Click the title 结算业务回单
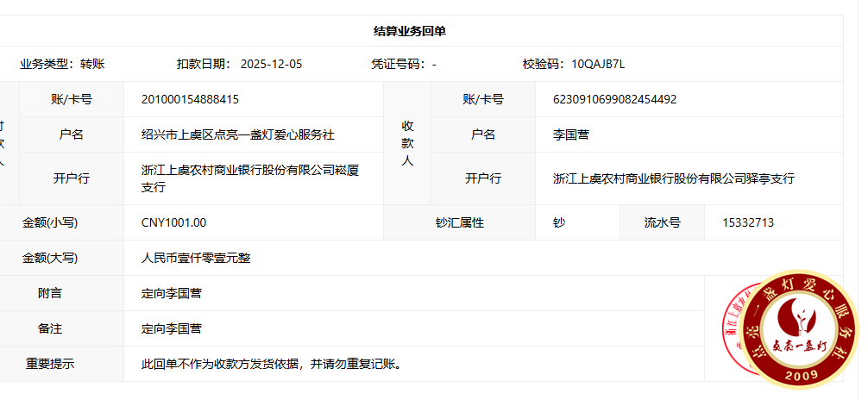868x400 pixels. click(410, 32)
